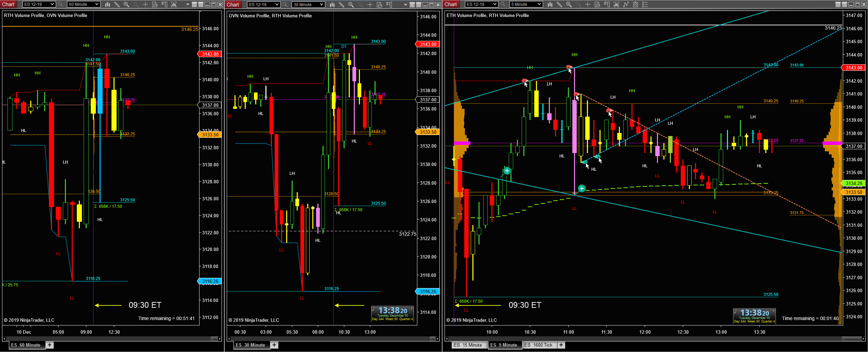
Task: Open bar type settings in 30 Minute chart
Action: (x=332, y=4)
